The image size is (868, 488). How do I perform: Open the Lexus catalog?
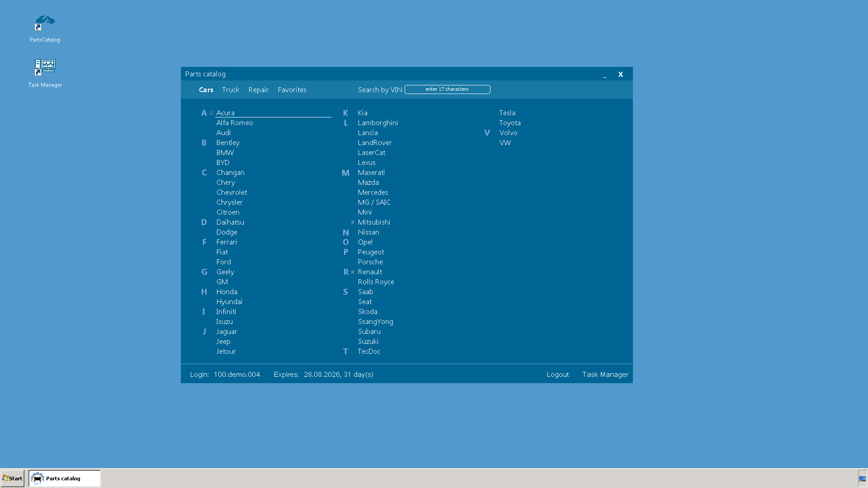tap(367, 163)
